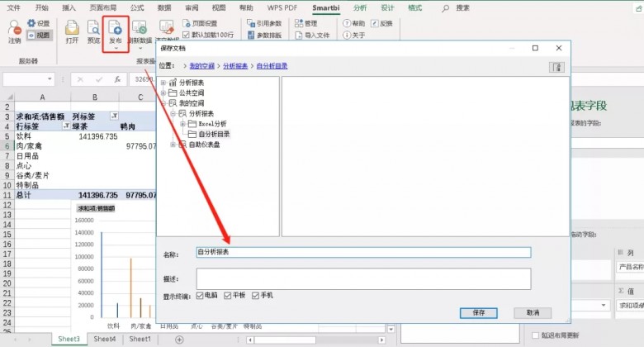This screenshot has height=347, width=644.
Task: Switch to 分析 ribbon tab
Action: point(360,7)
